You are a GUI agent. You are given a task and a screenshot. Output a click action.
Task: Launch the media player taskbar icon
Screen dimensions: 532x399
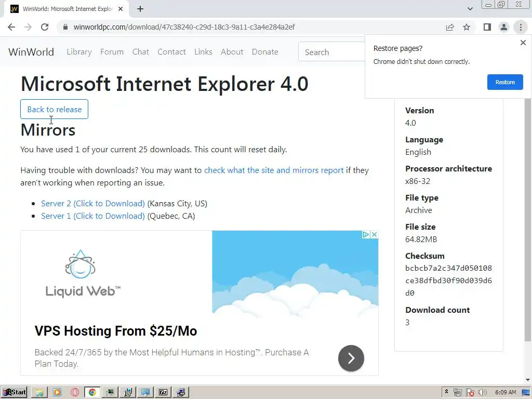click(57, 393)
